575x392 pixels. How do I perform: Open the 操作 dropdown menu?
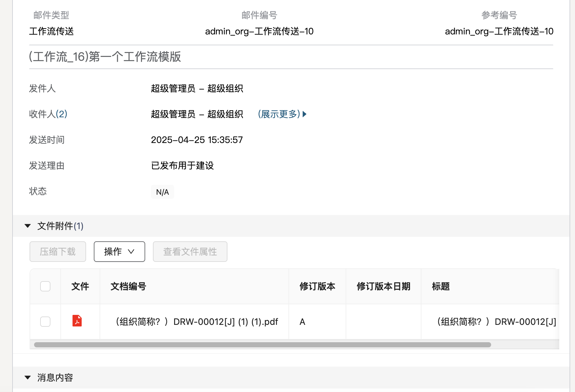[119, 252]
